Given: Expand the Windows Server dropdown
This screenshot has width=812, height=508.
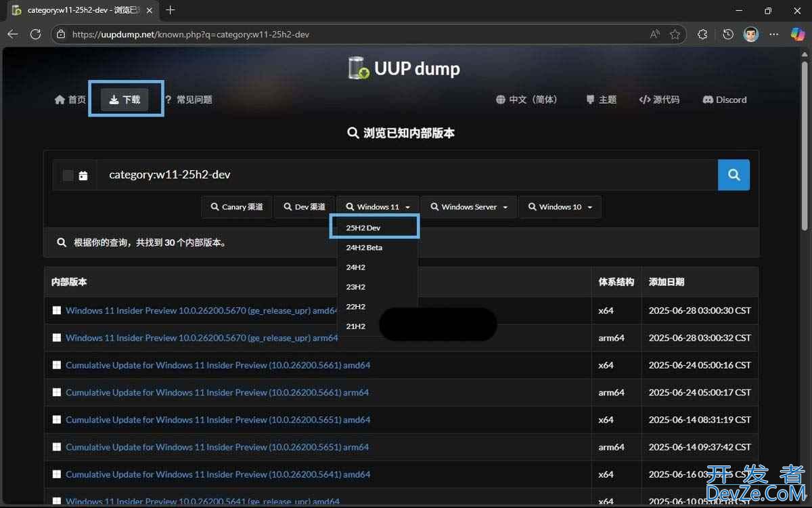Looking at the screenshot, I should [469, 207].
